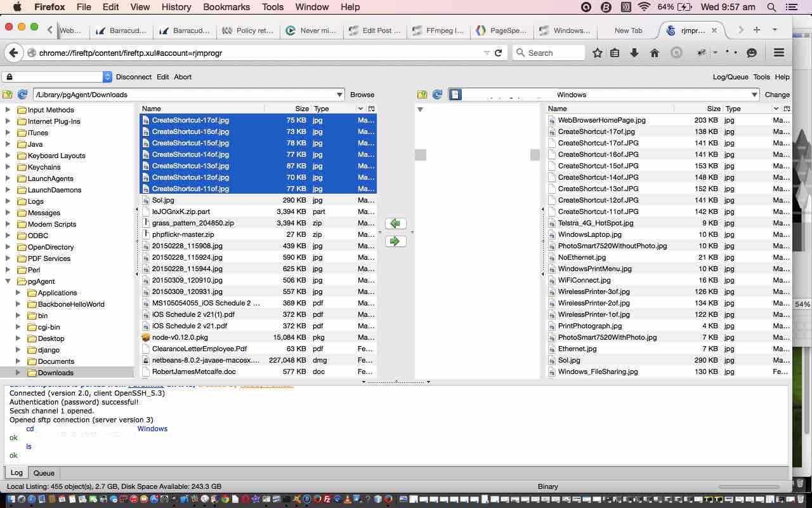Open the local path history dropdown
This screenshot has width=812, height=508.
(339, 95)
